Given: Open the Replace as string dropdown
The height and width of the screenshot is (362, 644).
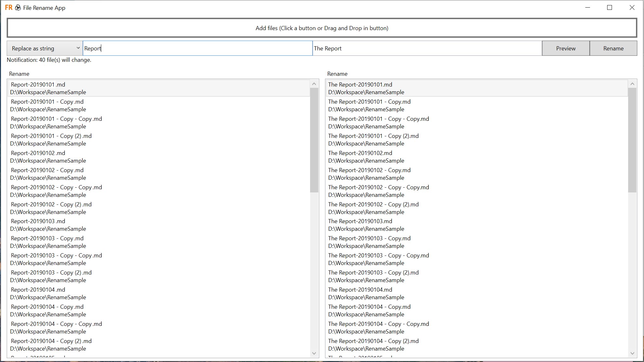Looking at the screenshot, I should pyautogui.click(x=44, y=48).
